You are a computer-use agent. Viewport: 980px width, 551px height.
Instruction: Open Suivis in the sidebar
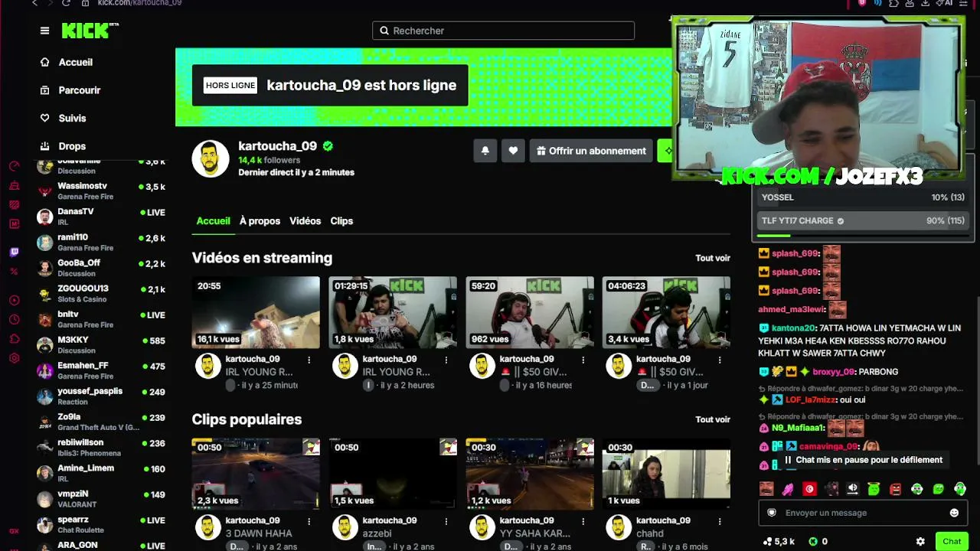(64, 118)
